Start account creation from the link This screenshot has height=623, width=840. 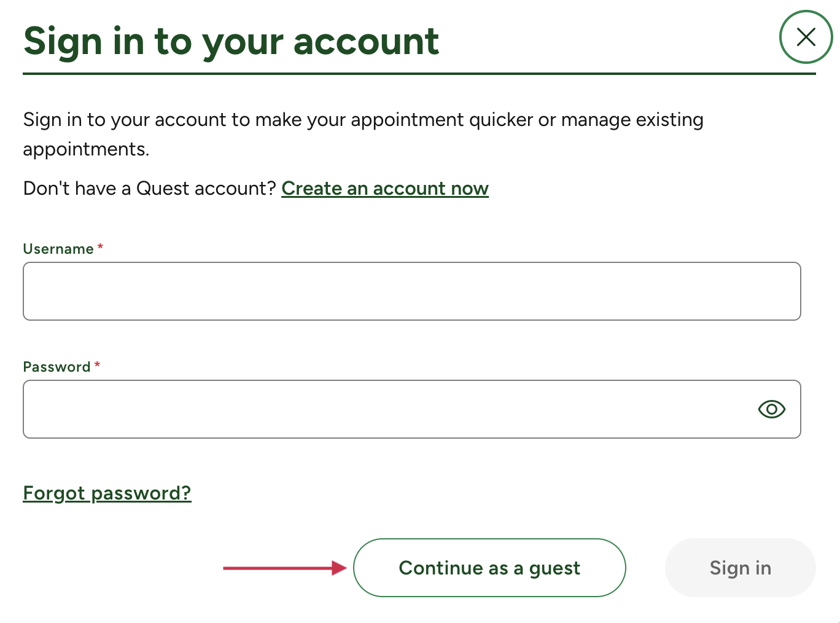coord(385,189)
